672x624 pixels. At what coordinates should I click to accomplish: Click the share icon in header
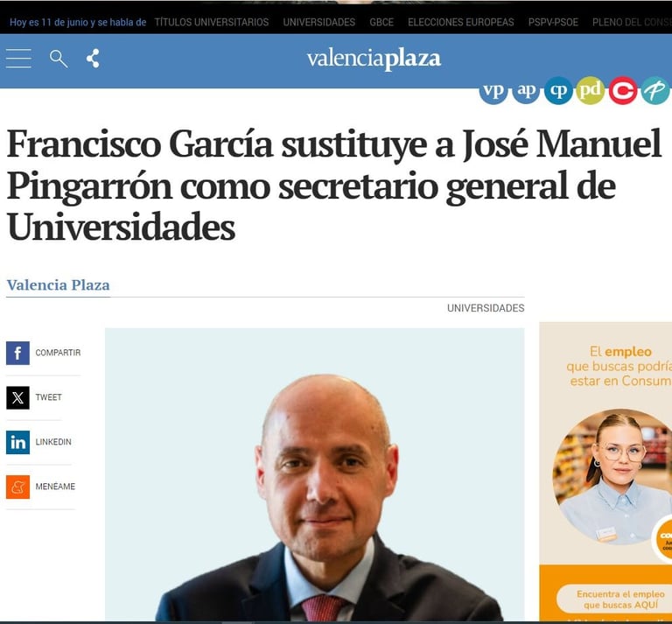93,59
